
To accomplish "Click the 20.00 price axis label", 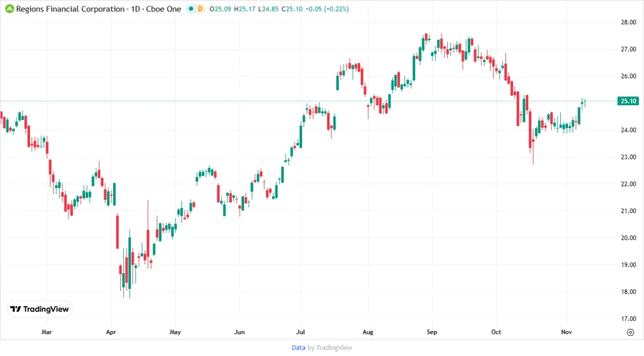I will point(628,238).
